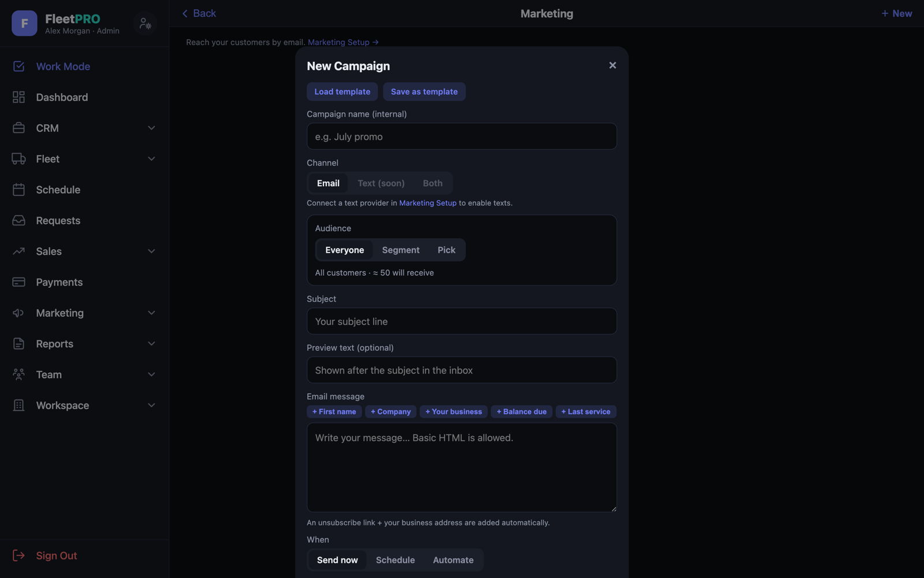This screenshot has height=578, width=924.
Task: Insert the Your business merge tag
Action: (x=454, y=412)
